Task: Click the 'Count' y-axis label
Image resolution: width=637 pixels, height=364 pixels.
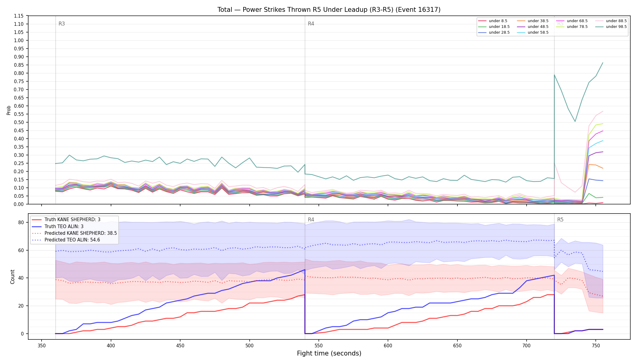Action: coord(12,277)
